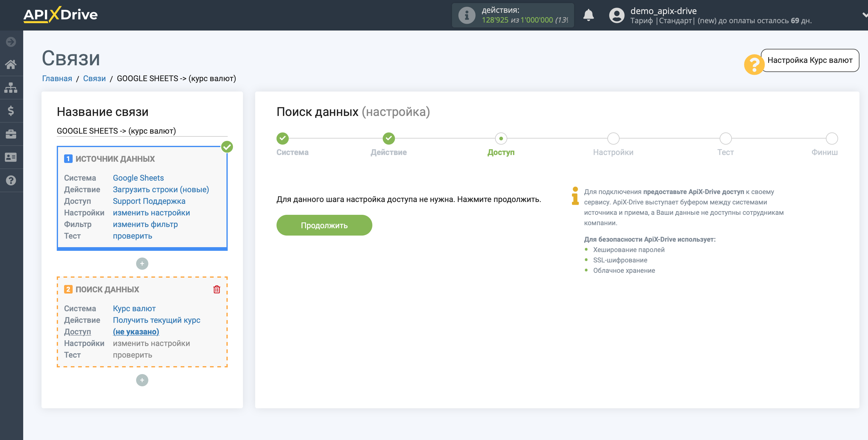Delete the Поиск данных block via trash
This screenshot has height=440, width=868.
pos(217,289)
